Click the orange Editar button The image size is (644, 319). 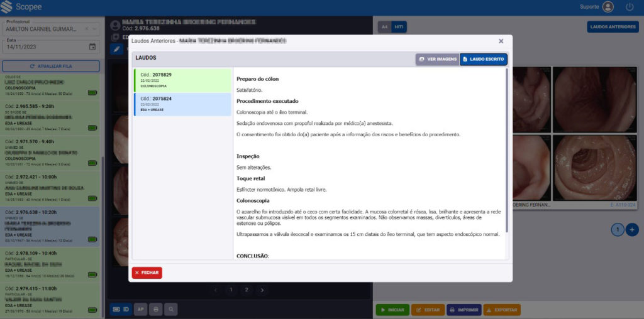click(x=428, y=310)
